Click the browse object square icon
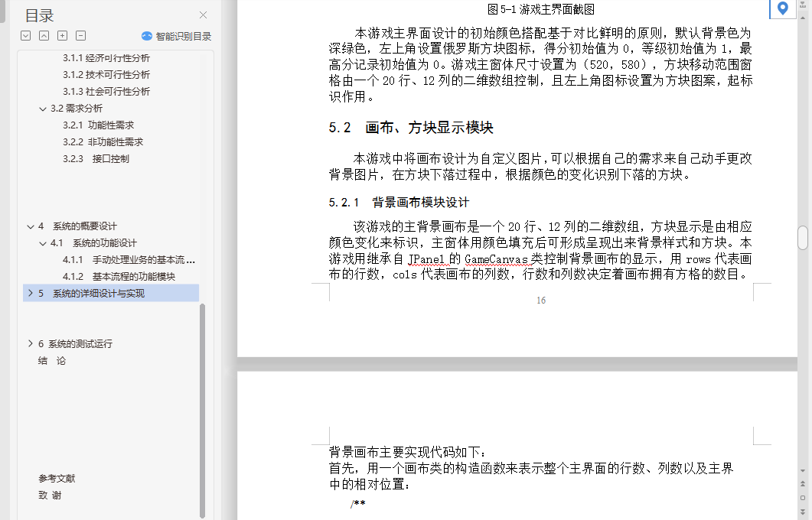Viewport: 812px width, 520px height. pos(803,498)
